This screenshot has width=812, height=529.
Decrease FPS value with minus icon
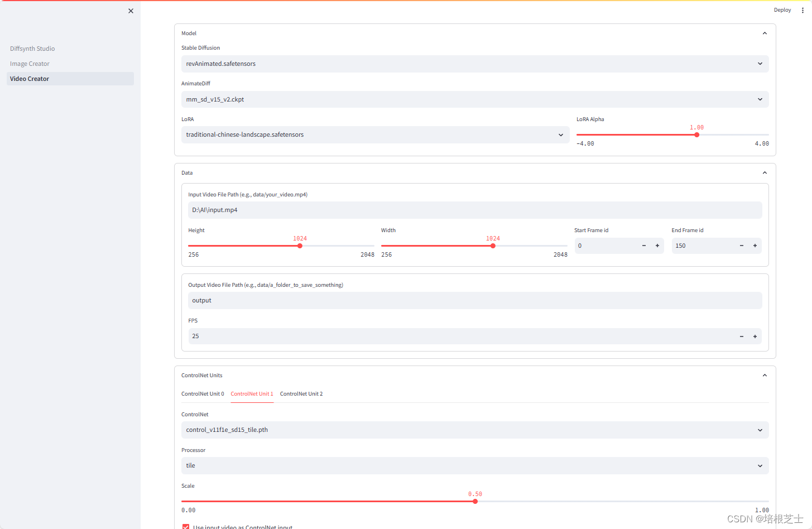[741, 336]
